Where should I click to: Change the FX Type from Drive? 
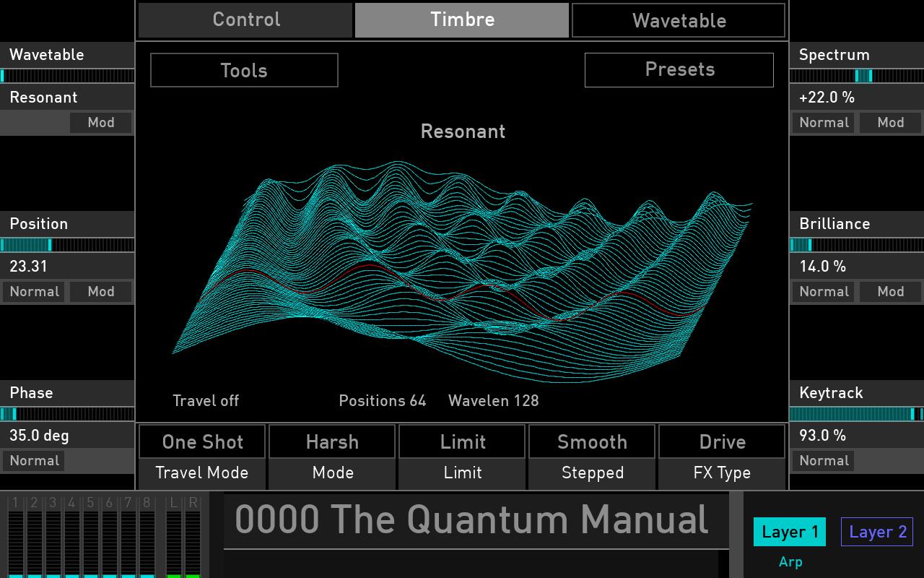pos(722,441)
